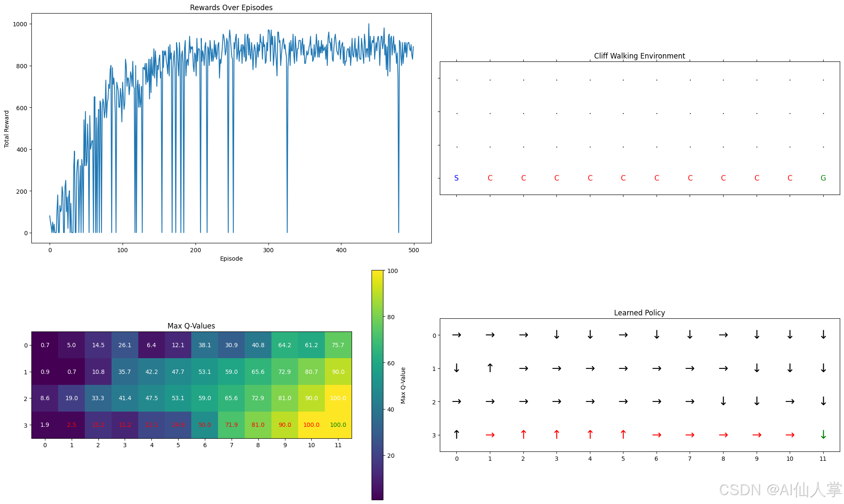Click the blue S start cell marker
Viewport: 844px width, 504px height.
[x=456, y=178]
